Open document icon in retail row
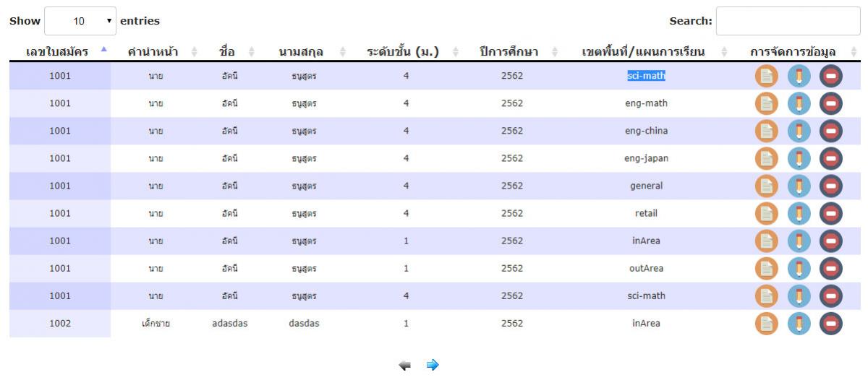Screen dimensions: 868x380 (767, 213)
